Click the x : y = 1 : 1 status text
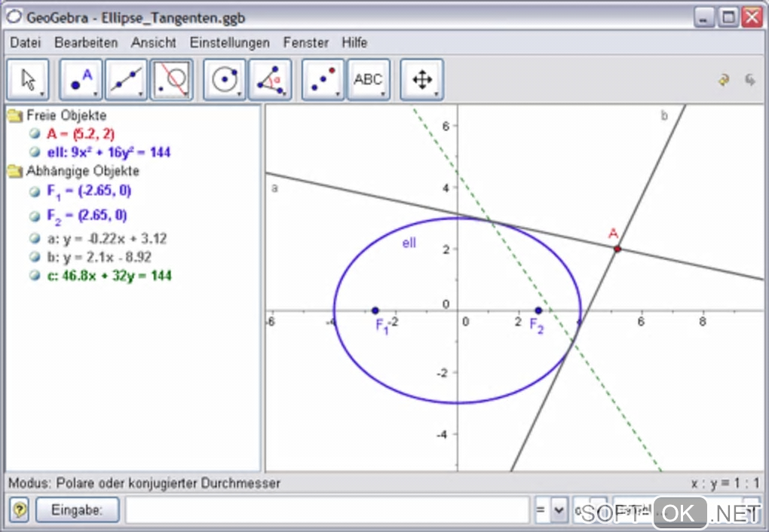The height and width of the screenshot is (532, 769). tap(725, 484)
